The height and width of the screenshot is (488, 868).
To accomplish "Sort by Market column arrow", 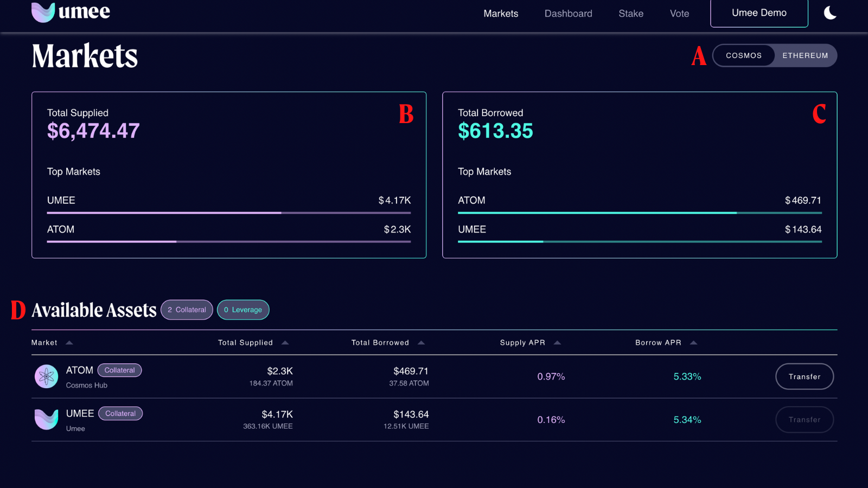I will pos(69,343).
